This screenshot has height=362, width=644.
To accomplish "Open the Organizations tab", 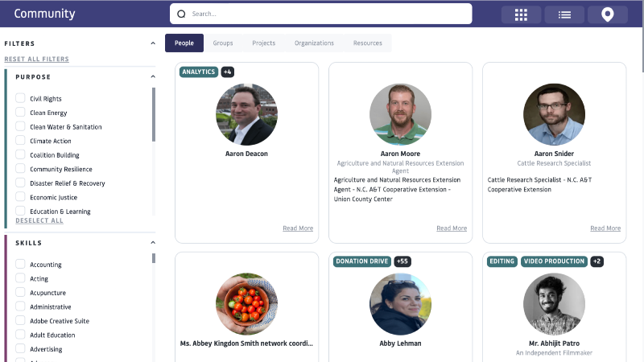I will (314, 43).
